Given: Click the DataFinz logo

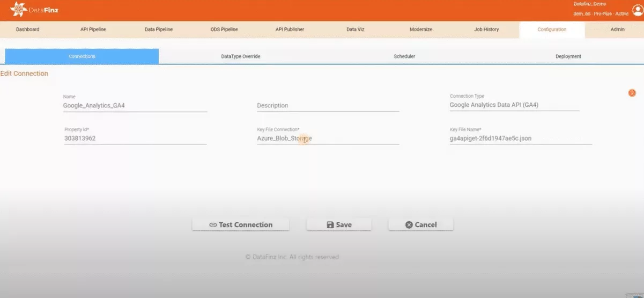Looking at the screenshot, I should coord(34,10).
